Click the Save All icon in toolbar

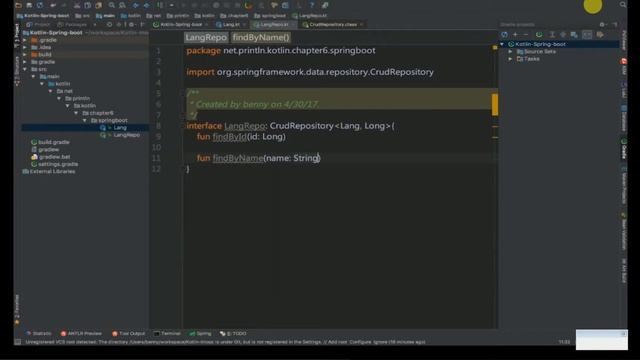[x=29, y=5]
